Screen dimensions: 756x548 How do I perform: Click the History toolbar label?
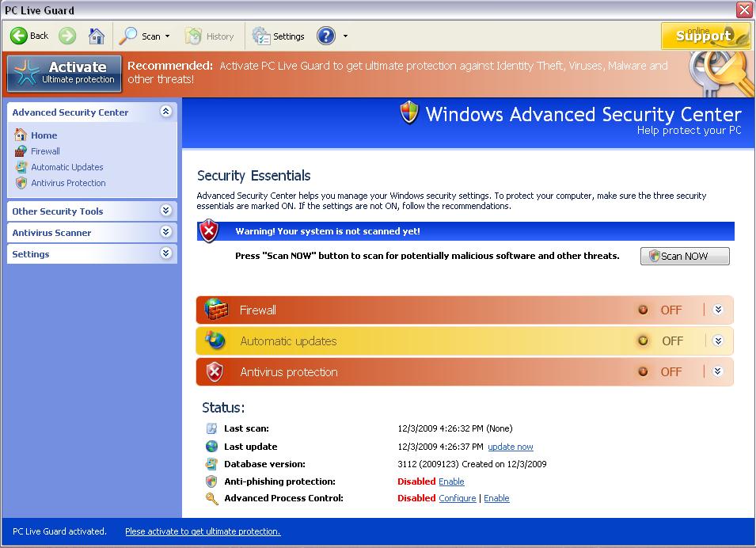[x=220, y=36]
